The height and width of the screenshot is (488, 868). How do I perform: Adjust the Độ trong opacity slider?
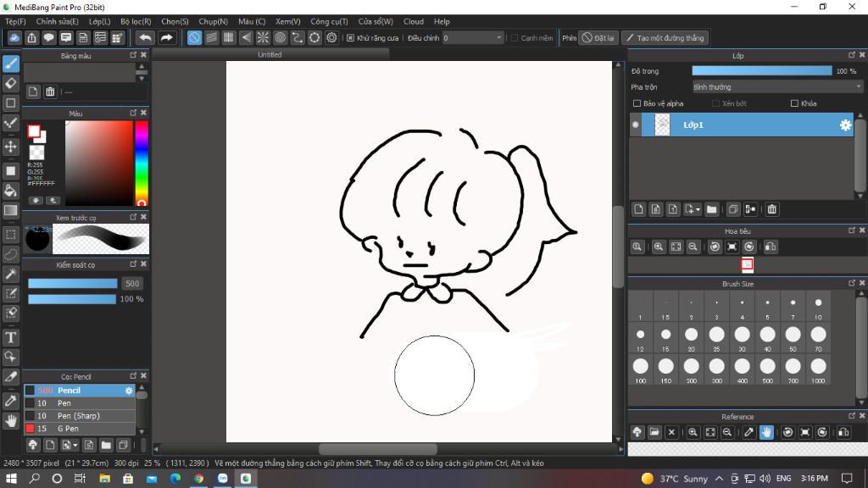[x=762, y=71]
